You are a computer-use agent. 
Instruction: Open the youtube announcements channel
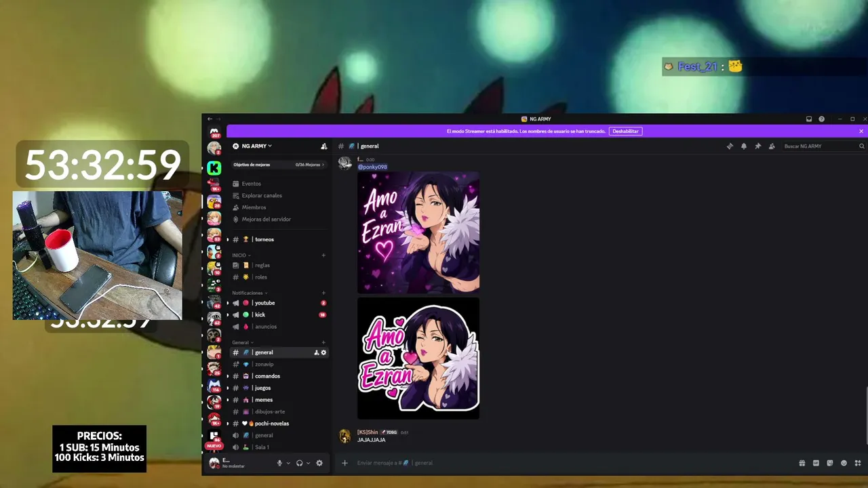279,303
